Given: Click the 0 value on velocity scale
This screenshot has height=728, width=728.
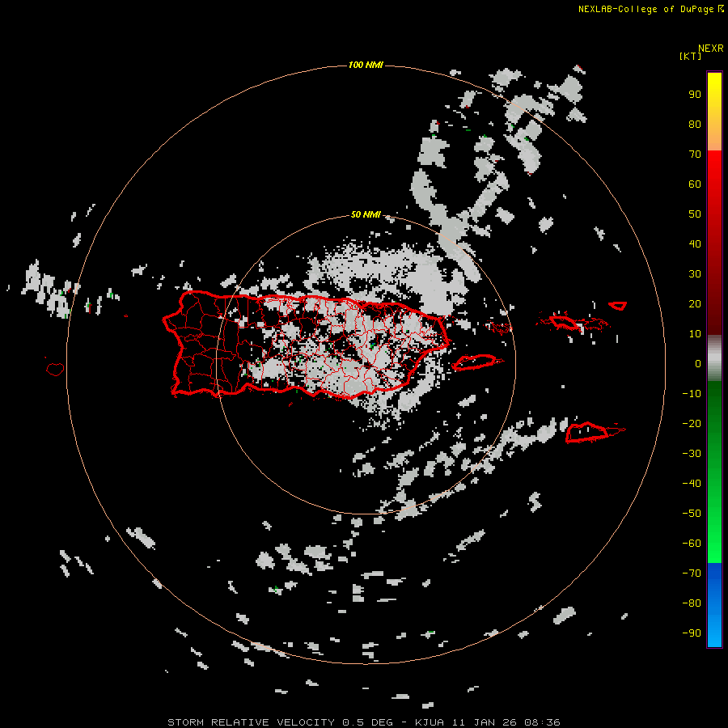Looking at the screenshot, I should (698, 363).
